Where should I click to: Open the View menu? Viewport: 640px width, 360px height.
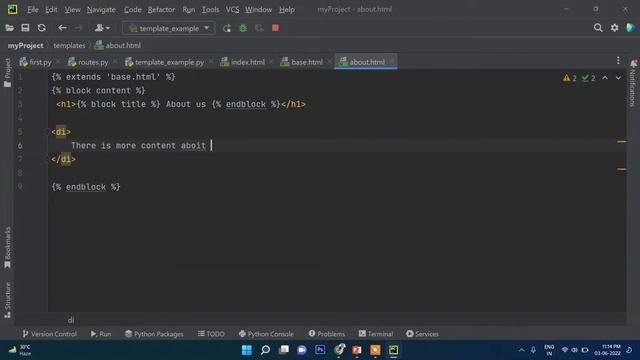point(73,9)
